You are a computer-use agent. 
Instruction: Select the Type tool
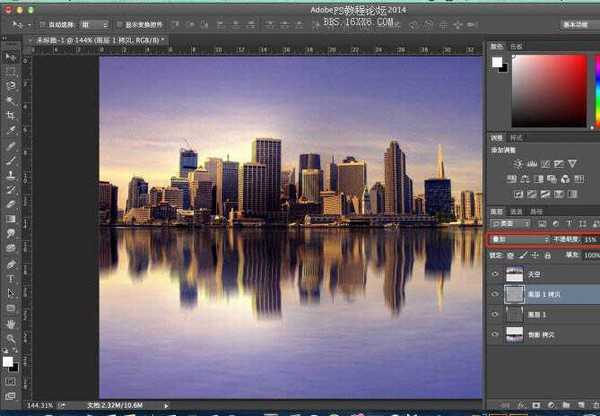tap(11, 278)
